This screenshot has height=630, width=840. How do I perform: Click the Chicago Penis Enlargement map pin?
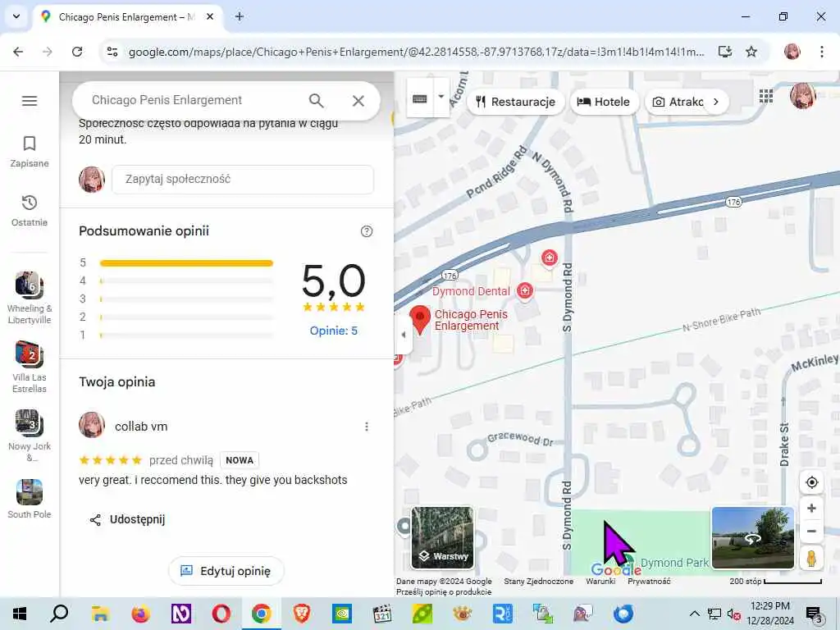point(420,319)
